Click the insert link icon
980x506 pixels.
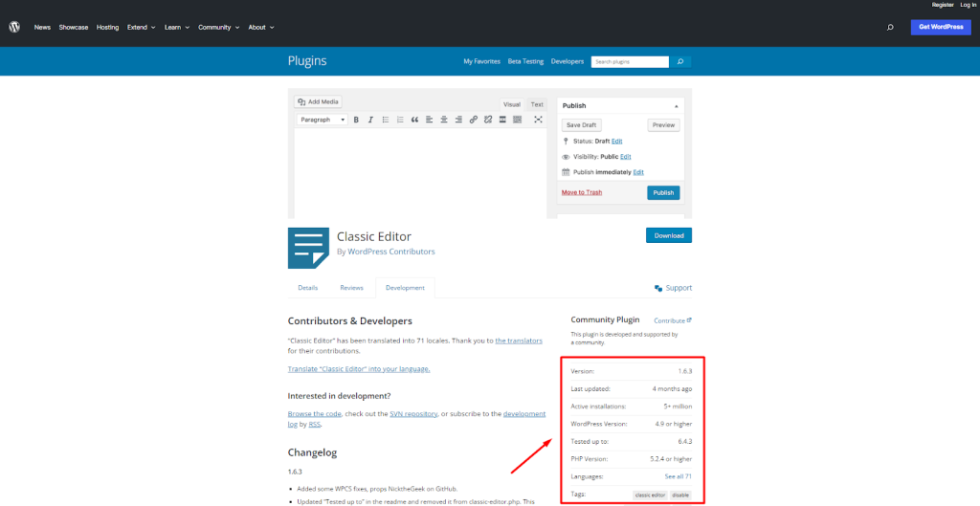pos(473,120)
